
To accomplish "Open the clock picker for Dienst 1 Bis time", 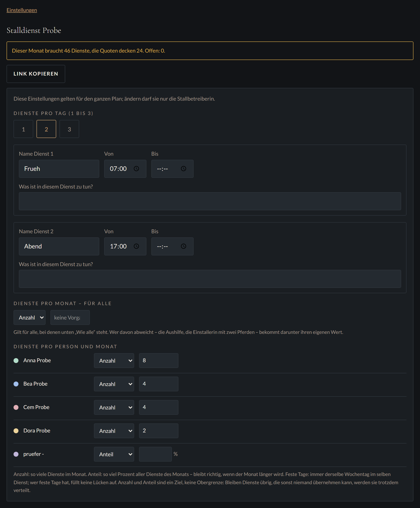I will point(183,169).
